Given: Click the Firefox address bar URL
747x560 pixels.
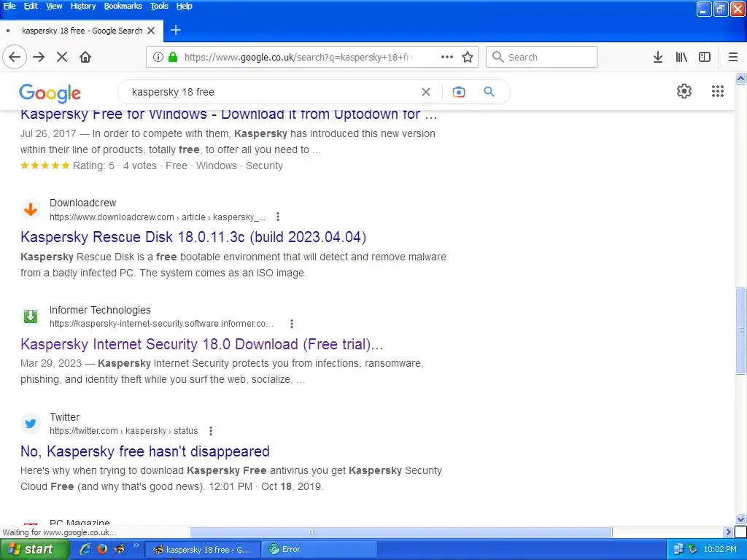Looking at the screenshot, I should (x=300, y=57).
